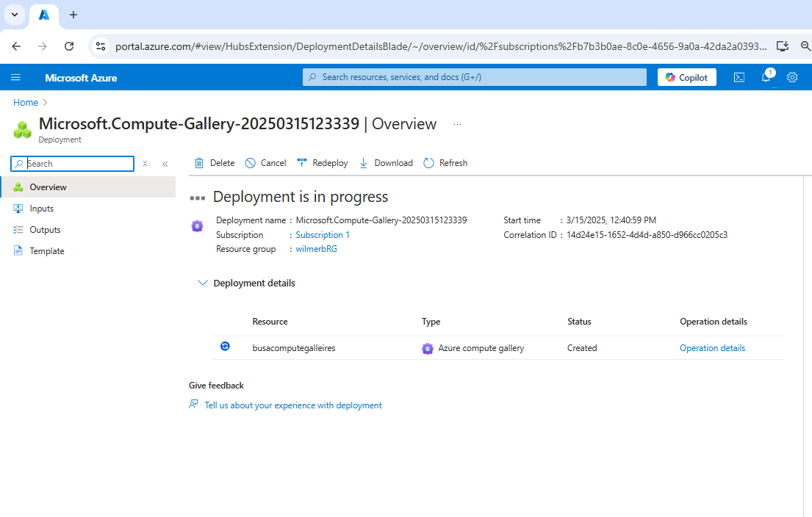Open the tab search dropdown arrow
The image size is (812, 517).
[15, 15]
